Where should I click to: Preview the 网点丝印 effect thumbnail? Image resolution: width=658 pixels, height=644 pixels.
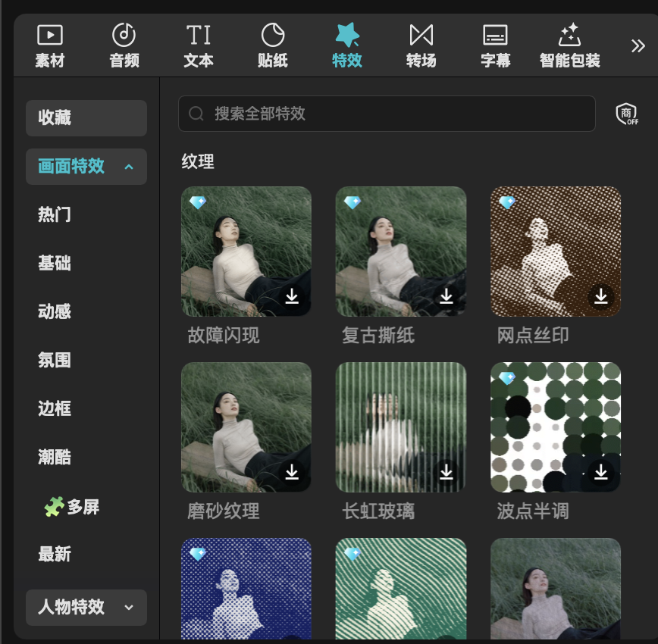click(556, 252)
